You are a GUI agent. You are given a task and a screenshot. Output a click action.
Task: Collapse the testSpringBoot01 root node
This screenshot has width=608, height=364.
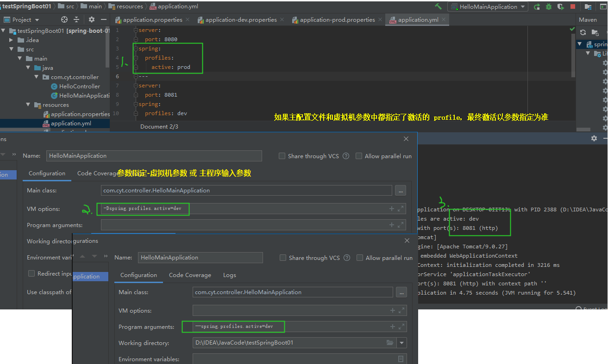pyautogui.click(x=3, y=31)
